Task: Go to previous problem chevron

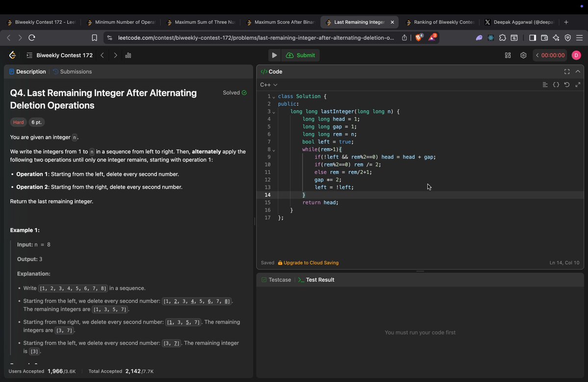Action: point(102,55)
